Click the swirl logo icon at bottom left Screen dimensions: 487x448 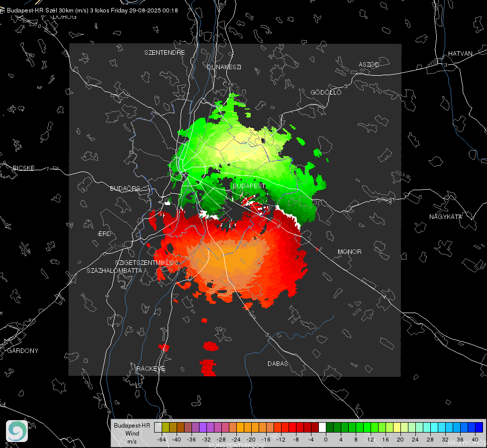click(17, 431)
